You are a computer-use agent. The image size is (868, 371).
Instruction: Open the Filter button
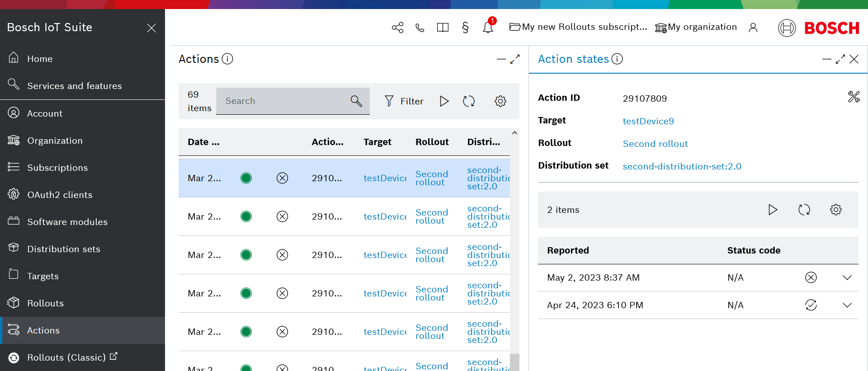(x=404, y=101)
